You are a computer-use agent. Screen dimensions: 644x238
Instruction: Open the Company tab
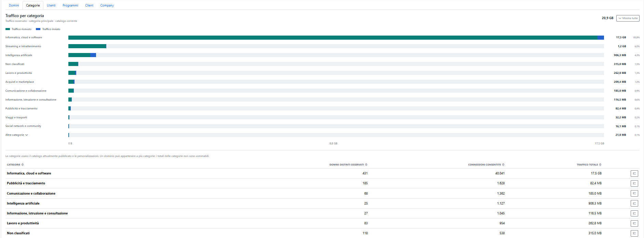click(107, 5)
